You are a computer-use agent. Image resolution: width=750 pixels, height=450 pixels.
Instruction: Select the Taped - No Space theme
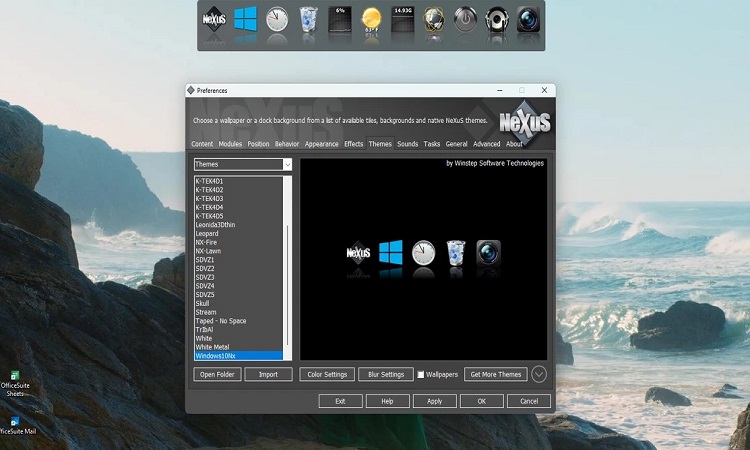(239, 321)
